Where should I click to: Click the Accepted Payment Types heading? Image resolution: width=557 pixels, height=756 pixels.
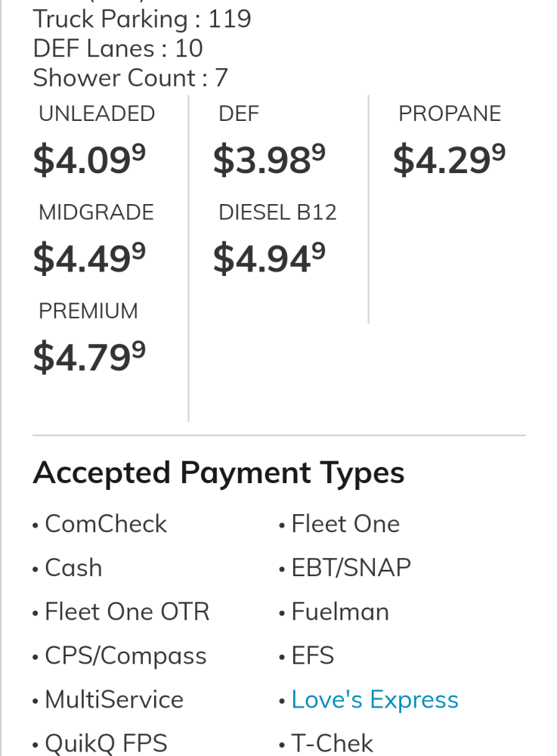pyautogui.click(x=218, y=473)
